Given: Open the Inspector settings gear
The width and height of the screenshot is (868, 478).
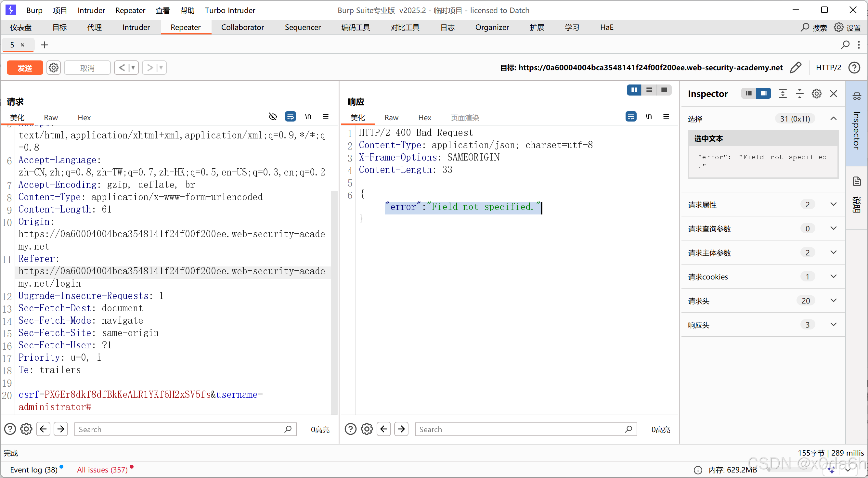Looking at the screenshot, I should (816, 94).
